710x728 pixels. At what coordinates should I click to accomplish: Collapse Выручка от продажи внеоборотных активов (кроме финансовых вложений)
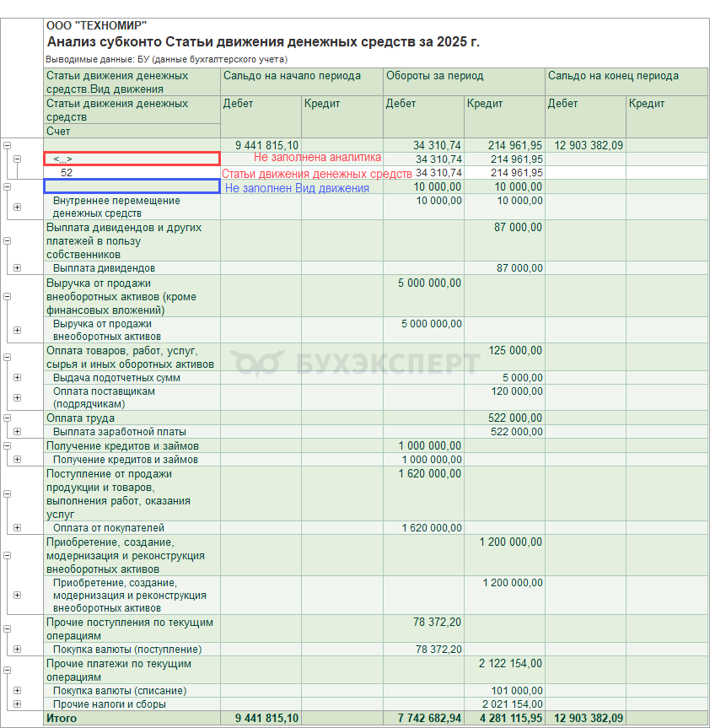coord(8,296)
